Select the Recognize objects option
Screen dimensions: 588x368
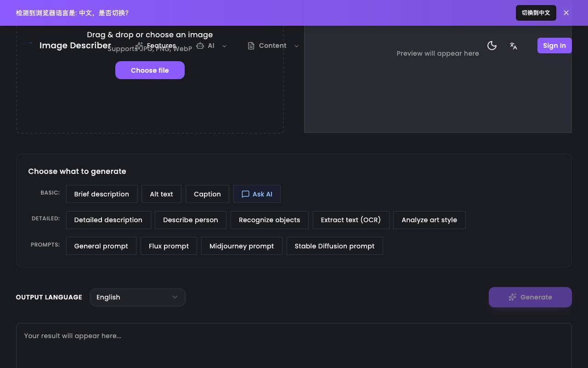(x=269, y=220)
